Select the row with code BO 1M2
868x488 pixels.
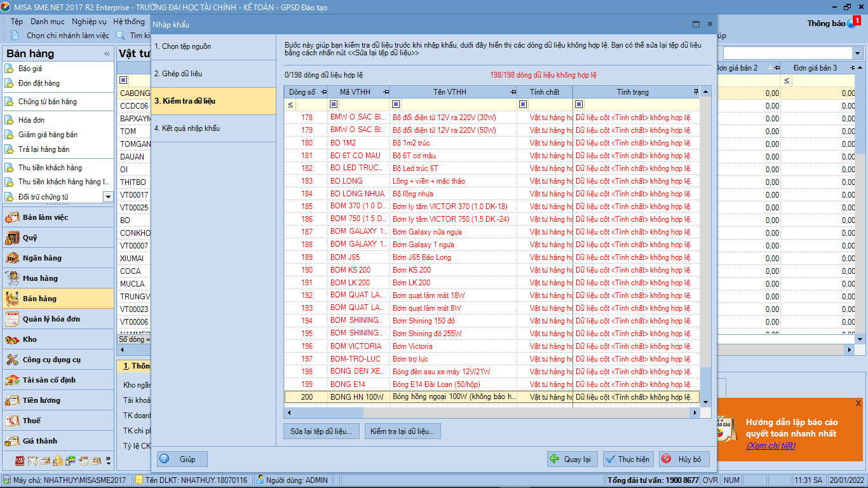pos(492,143)
